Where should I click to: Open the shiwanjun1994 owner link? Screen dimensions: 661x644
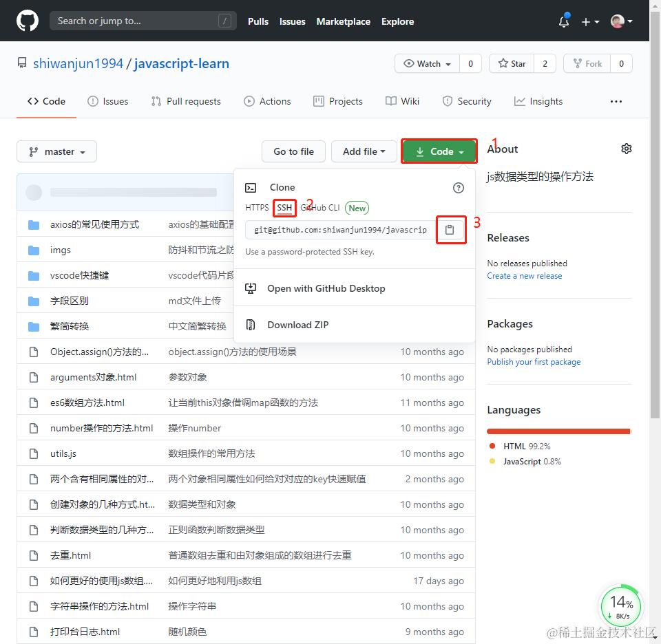[x=78, y=63]
